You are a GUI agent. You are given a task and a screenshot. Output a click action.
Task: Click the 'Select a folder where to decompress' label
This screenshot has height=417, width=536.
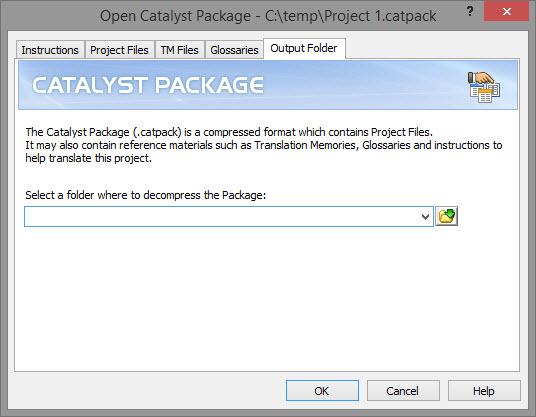(x=146, y=195)
